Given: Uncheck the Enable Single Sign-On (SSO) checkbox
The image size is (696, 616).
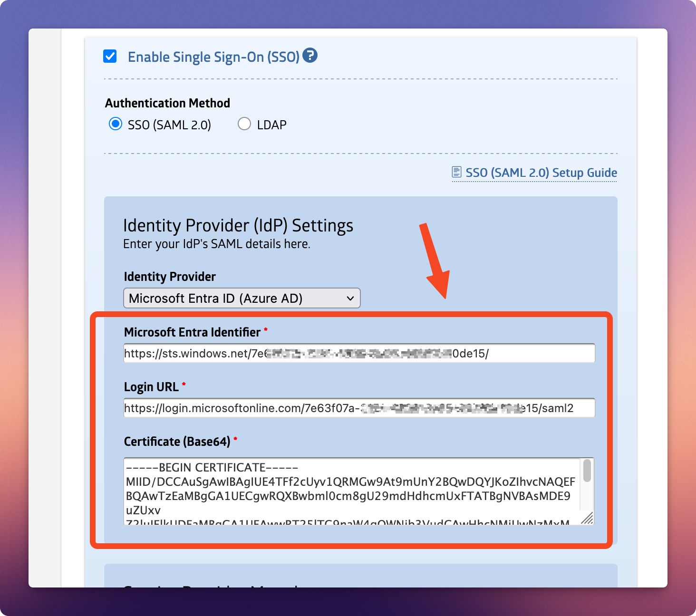Looking at the screenshot, I should tap(110, 57).
